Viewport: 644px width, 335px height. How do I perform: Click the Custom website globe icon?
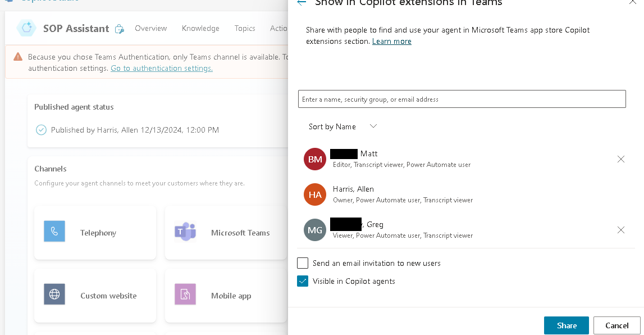point(54,295)
